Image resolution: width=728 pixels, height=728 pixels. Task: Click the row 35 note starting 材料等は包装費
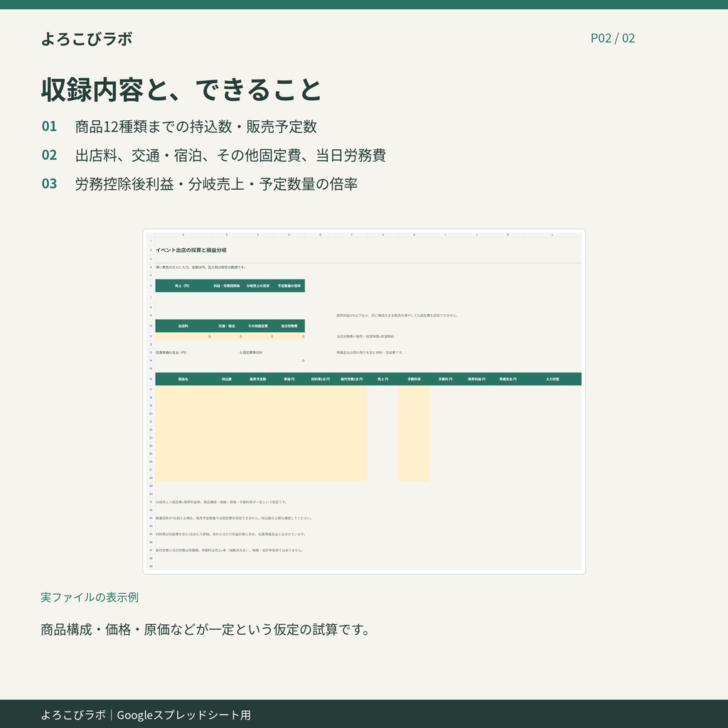point(231,535)
